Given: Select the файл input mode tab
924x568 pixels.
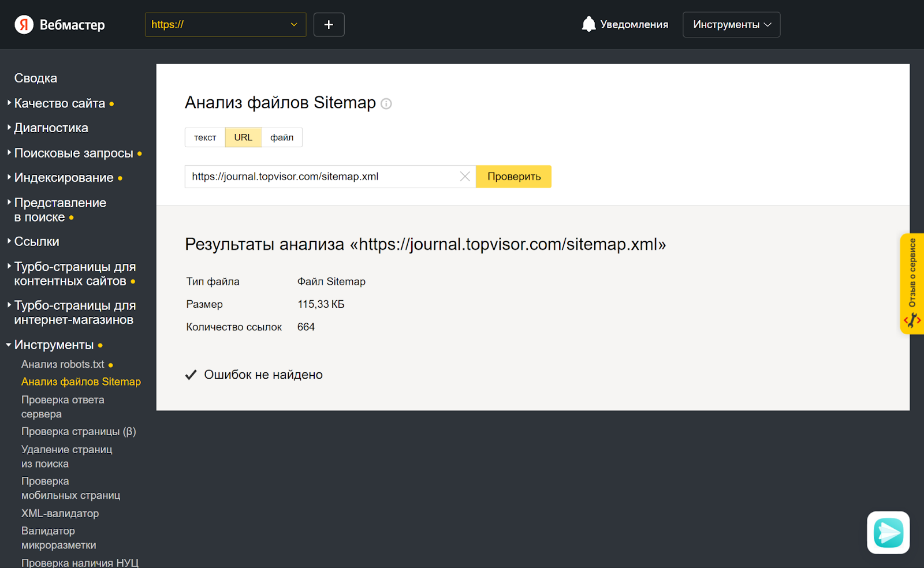Looking at the screenshot, I should [x=282, y=137].
